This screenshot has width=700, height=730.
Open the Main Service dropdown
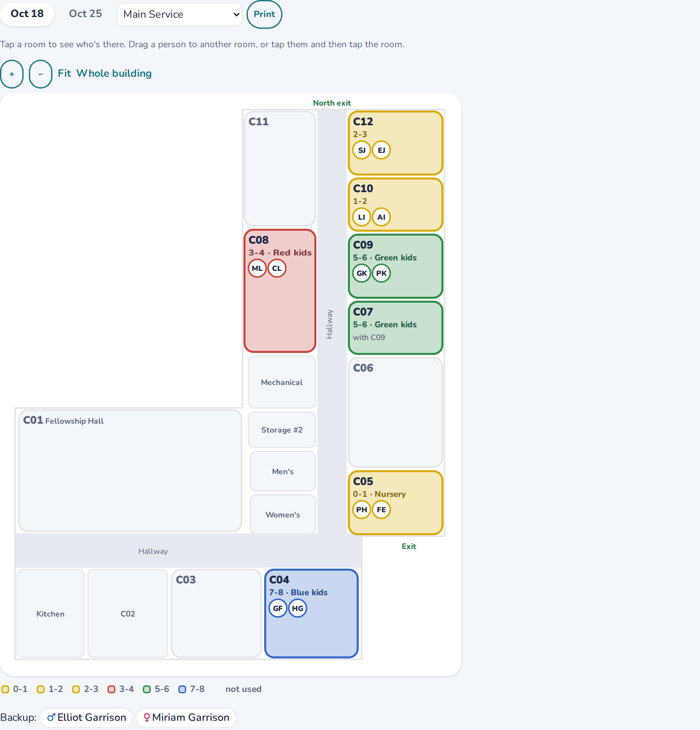click(x=179, y=14)
